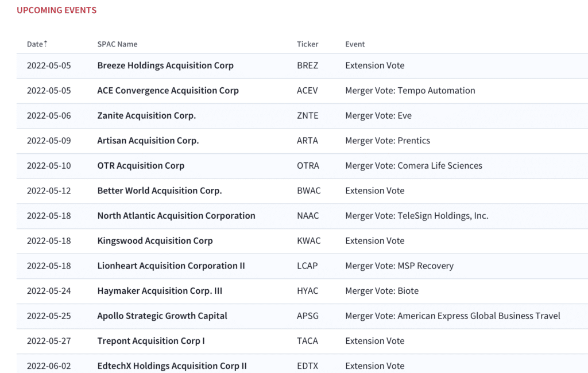Select Zanite Acquisition Corp. name
588x373 pixels.
pyautogui.click(x=146, y=115)
